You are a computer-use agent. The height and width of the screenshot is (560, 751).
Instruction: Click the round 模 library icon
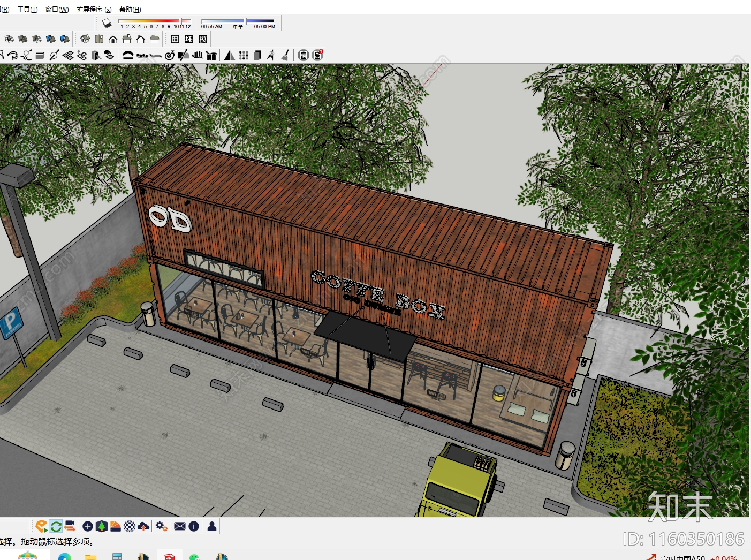coord(304,55)
